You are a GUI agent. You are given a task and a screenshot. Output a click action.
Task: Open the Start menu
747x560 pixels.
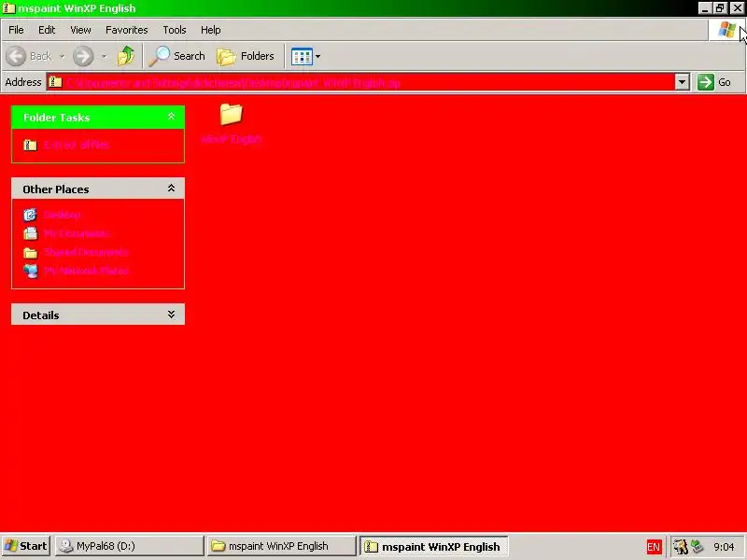tap(26, 546)
